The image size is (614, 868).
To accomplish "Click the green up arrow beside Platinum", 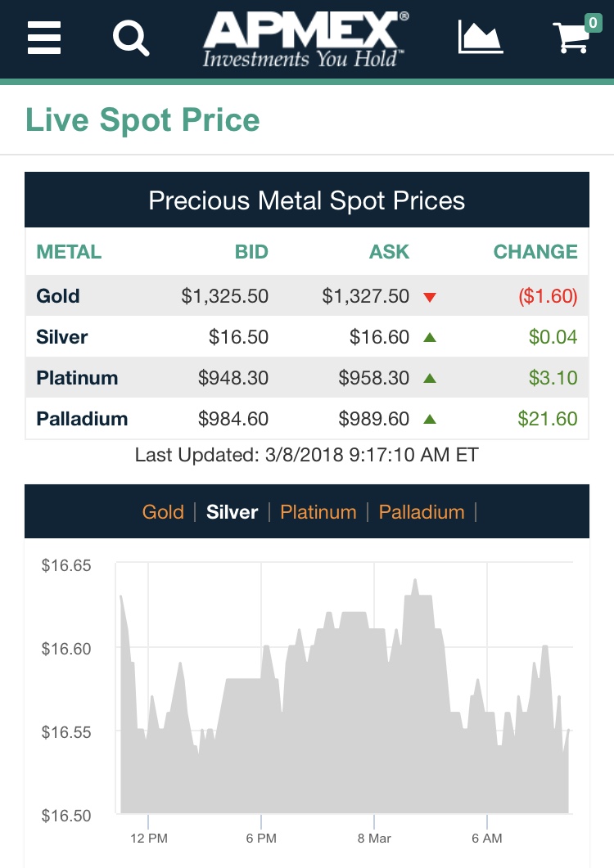I will tap(430, 378).
